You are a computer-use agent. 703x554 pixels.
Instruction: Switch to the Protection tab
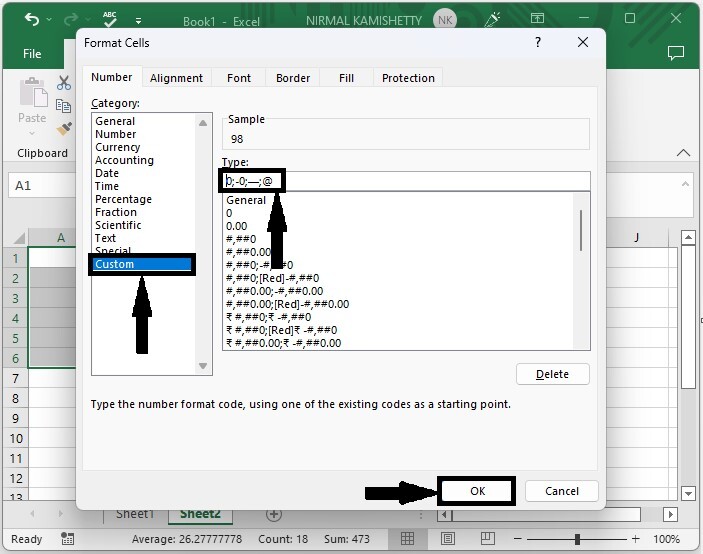(408, 78)
